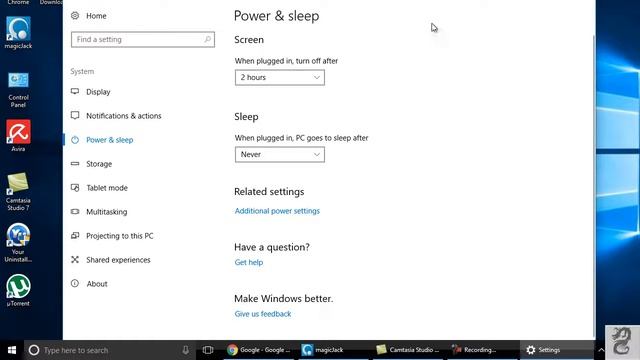Click in Find a setting search box
The image size is (640, 360).
point(143,39)
